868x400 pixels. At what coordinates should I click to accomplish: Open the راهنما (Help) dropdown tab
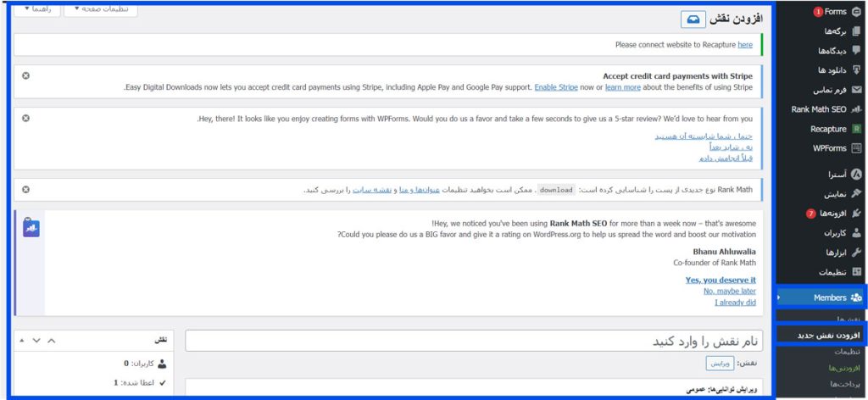pyautogui.click(x=37, y=8)
